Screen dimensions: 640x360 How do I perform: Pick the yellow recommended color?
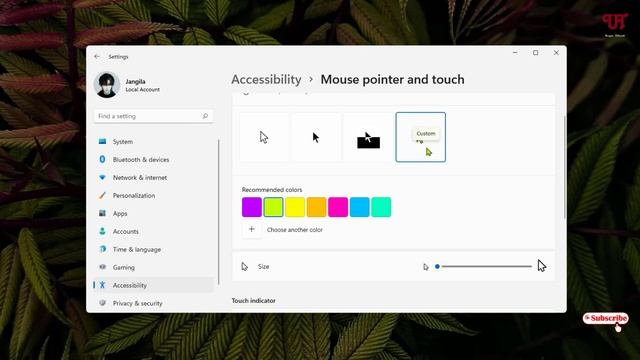pos(295,207)
